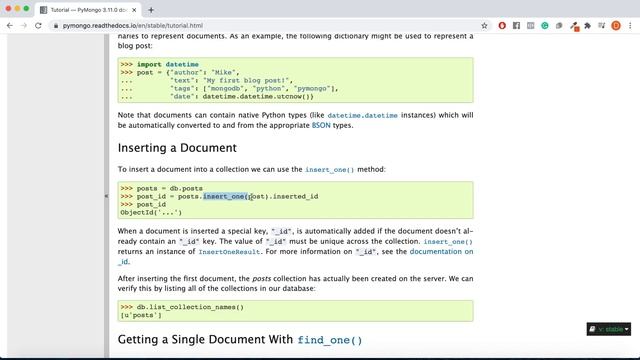Open the media control playlist icon
Image resolution: width=640 pixels, height=360 pixels.
pyautogui.click(x=602, y=26)
